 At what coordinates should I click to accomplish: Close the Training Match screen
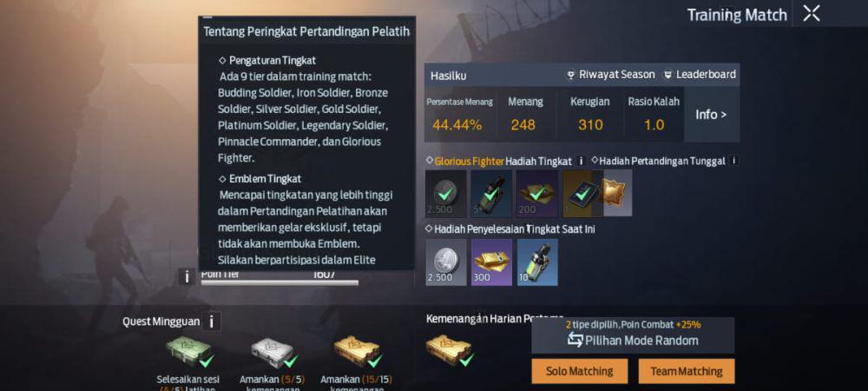[811, 14]
